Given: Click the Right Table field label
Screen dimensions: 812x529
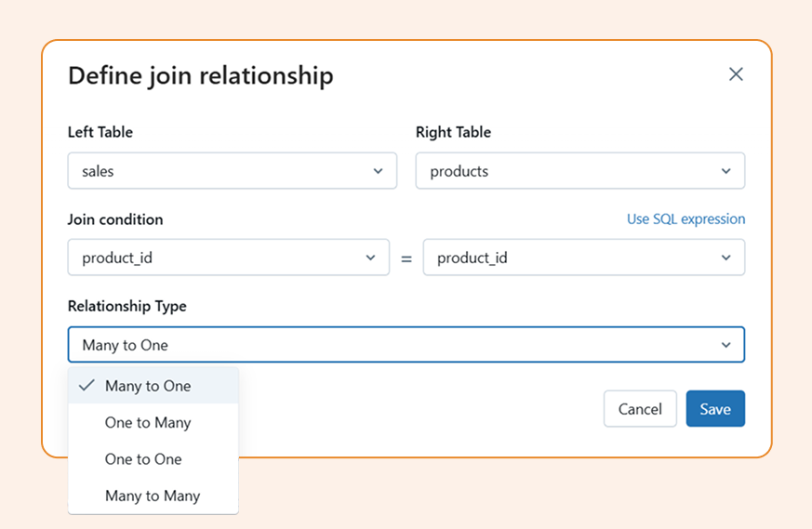Looking at the screenshot, I should pyautogui.click(x=453, y=132).
